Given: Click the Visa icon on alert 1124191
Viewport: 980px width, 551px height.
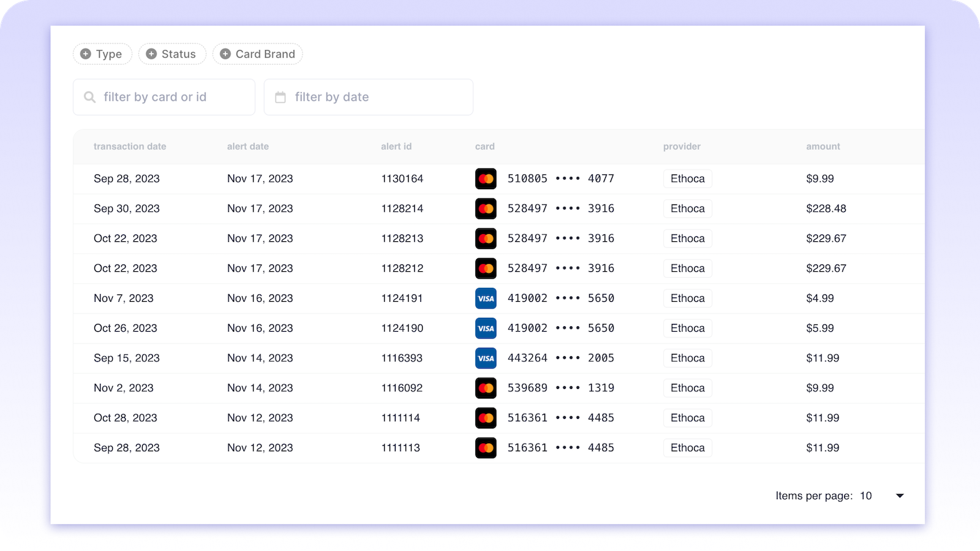Looking at the screenshot, I should coord(485,298).
